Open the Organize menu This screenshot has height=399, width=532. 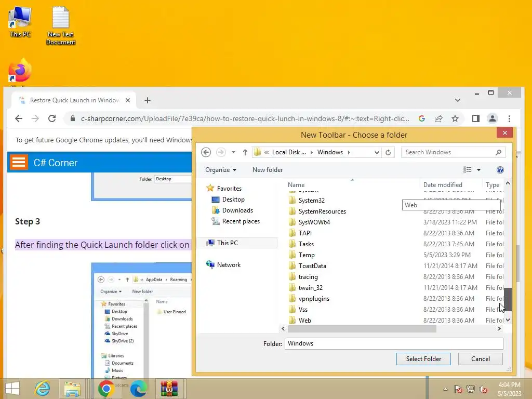pyautogui.click(x=221, y=170)
